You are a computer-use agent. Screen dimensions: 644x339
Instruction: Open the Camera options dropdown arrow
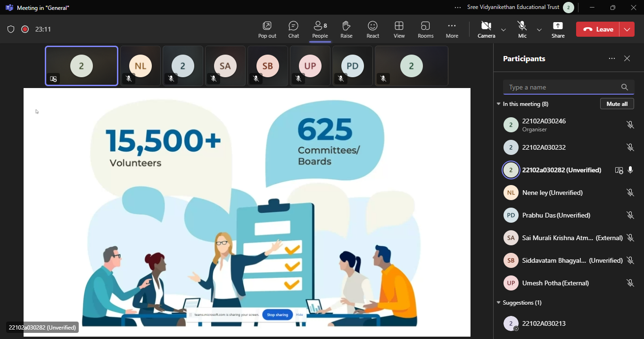504,30
